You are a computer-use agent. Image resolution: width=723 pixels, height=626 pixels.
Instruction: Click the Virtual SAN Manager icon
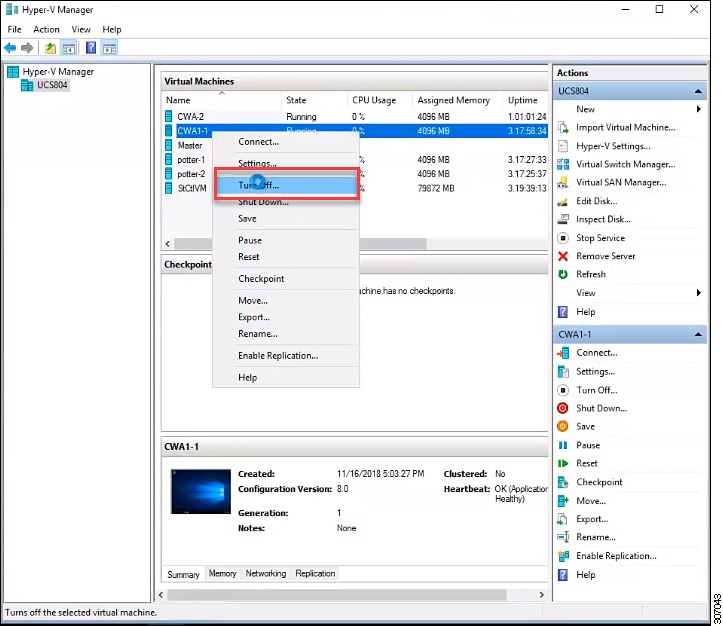563,183
